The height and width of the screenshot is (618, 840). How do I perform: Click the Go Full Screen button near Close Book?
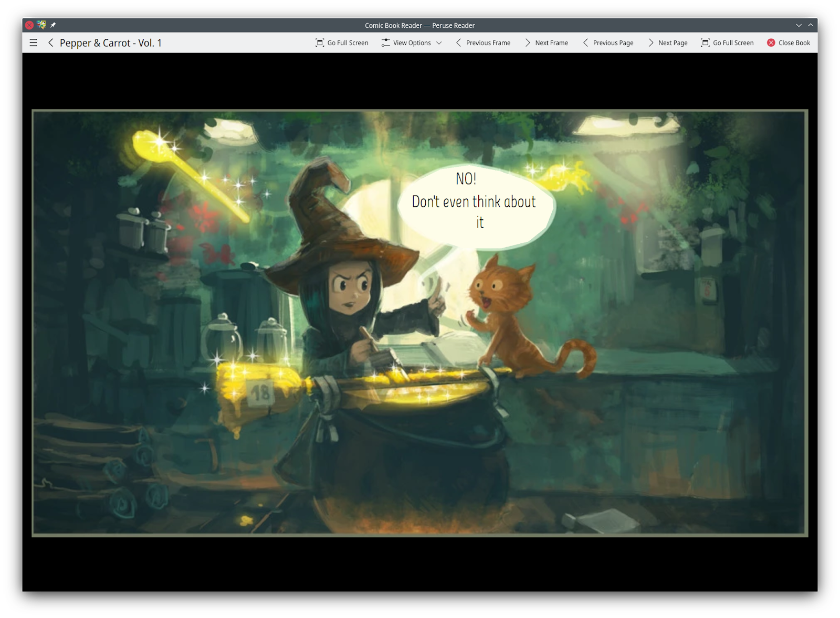click(x=727, y=43)
